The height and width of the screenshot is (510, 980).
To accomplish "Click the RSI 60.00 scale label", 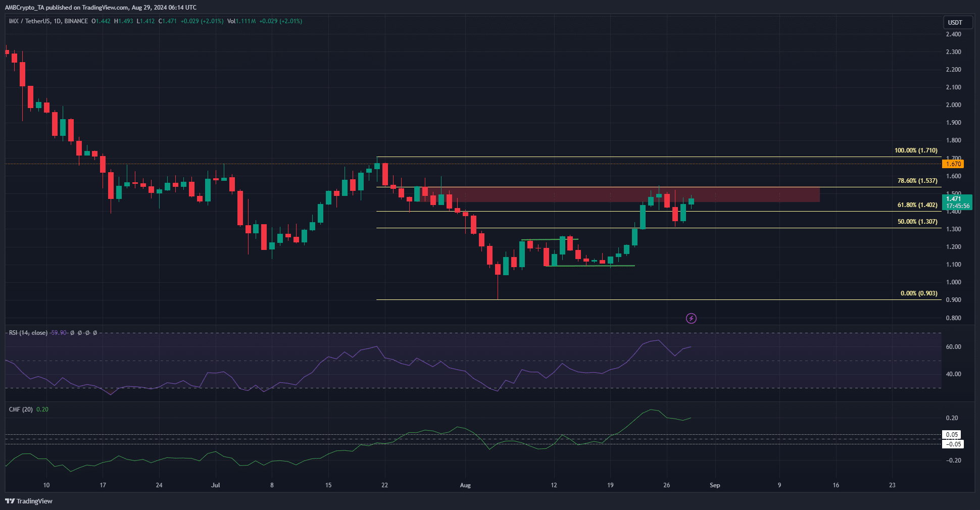I will [953, 347].
